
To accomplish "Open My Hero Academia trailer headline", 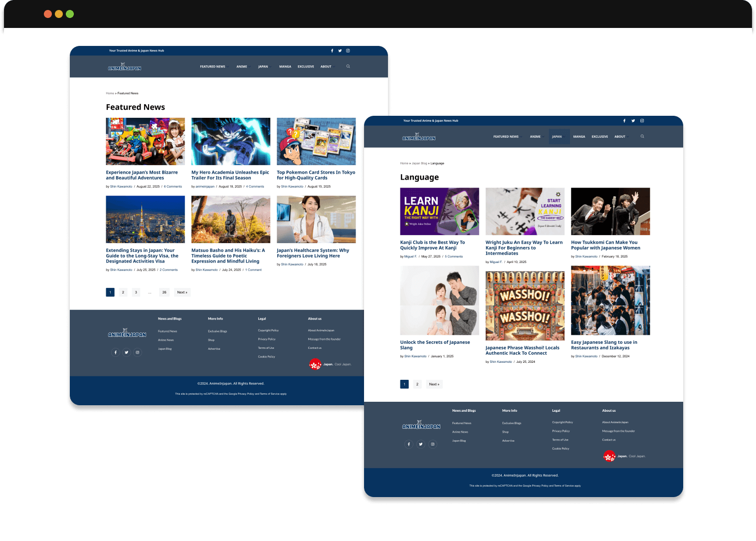I will pyautogui.click(x=230, y=175).
